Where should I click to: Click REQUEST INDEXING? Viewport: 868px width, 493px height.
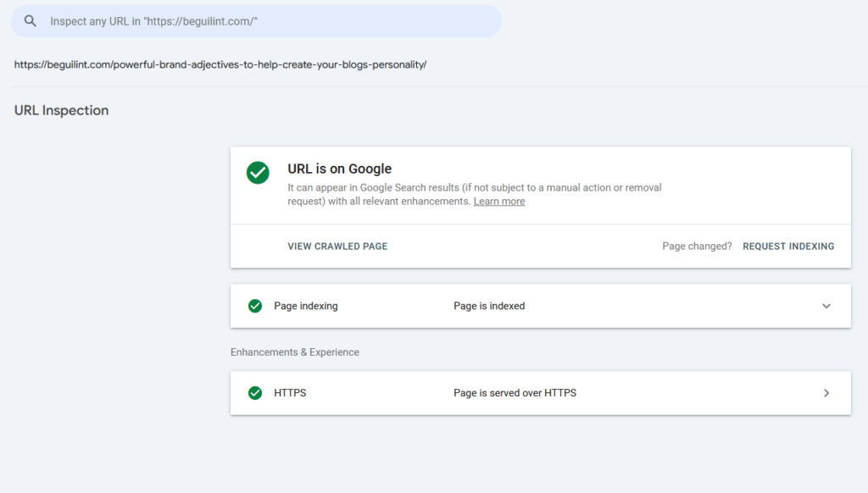pos(788,246)
